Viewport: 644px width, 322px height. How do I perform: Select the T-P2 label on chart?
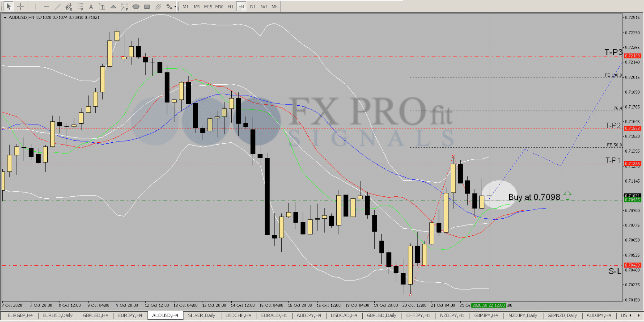613,125
